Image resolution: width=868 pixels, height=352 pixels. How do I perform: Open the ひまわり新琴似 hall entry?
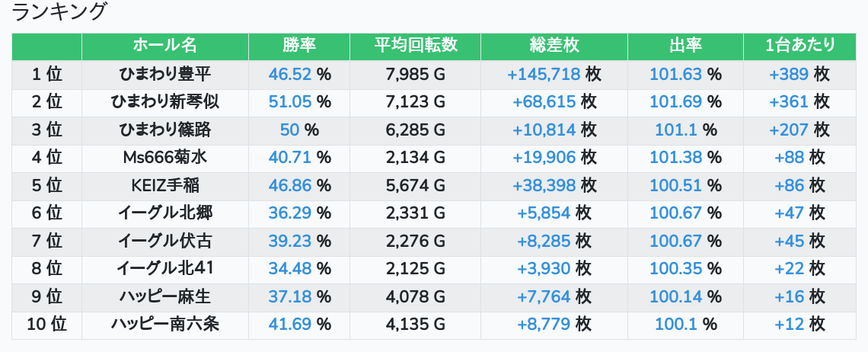click(165, 102)
